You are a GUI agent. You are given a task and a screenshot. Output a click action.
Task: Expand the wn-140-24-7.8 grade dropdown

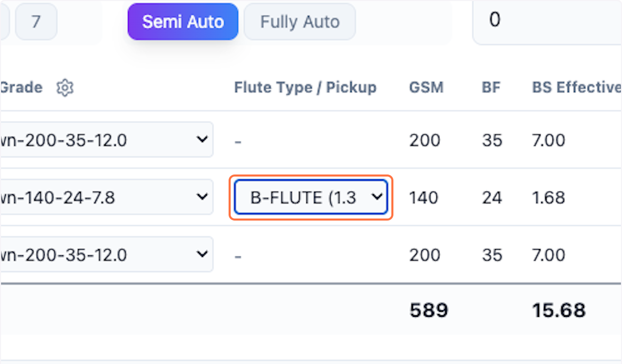point(106,197)
